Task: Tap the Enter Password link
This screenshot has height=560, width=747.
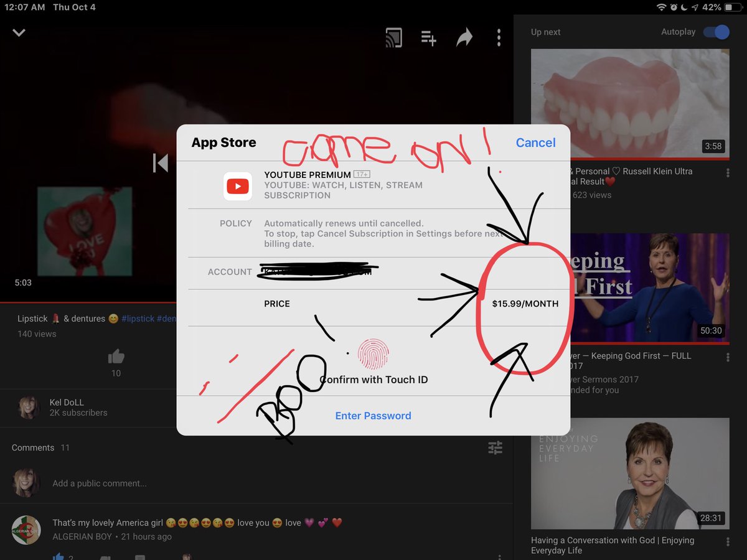Action: point(373,416)
